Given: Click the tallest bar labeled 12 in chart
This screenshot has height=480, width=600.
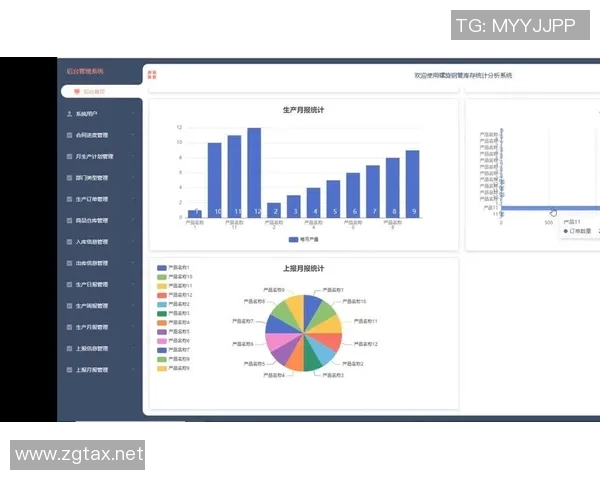Looking at the screenshot, I should (x=254, y=170).
